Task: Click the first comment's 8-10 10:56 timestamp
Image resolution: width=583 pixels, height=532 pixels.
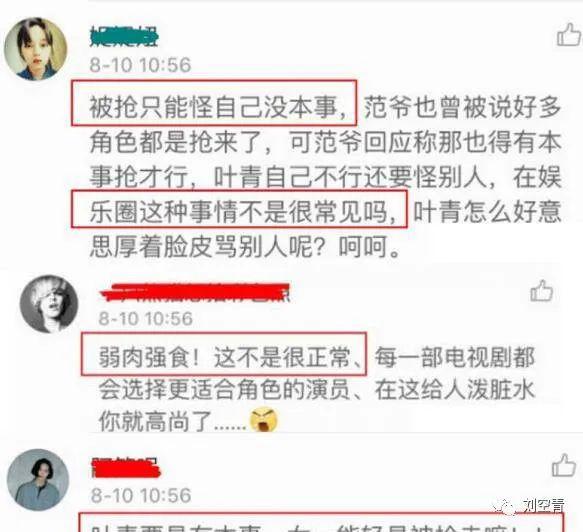Action: (x=140, y=65)
